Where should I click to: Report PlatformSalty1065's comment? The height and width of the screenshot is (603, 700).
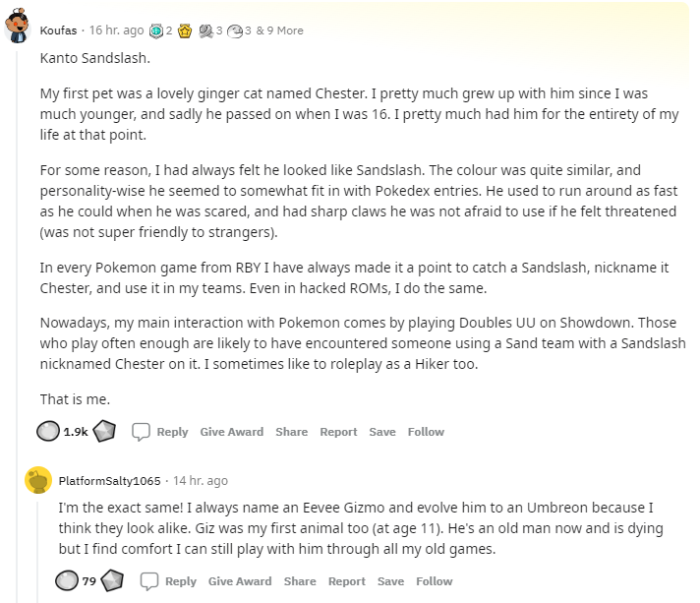[347, 581]
